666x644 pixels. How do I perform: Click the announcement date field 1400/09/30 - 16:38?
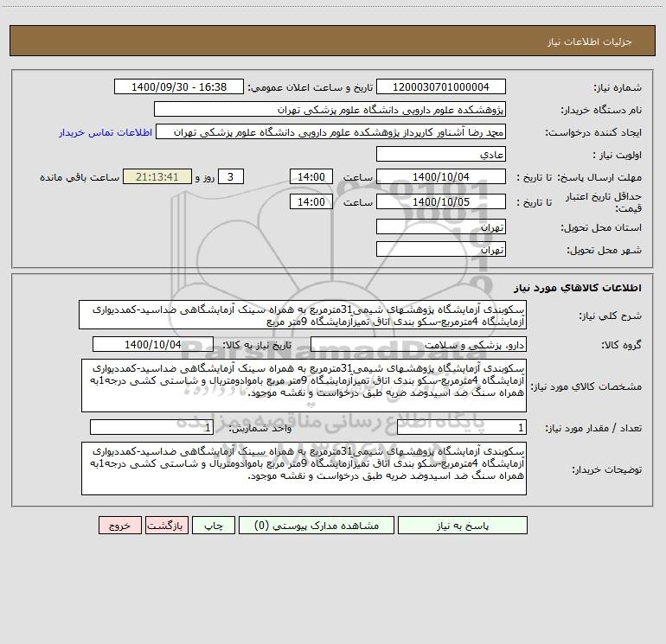(179, 86)
